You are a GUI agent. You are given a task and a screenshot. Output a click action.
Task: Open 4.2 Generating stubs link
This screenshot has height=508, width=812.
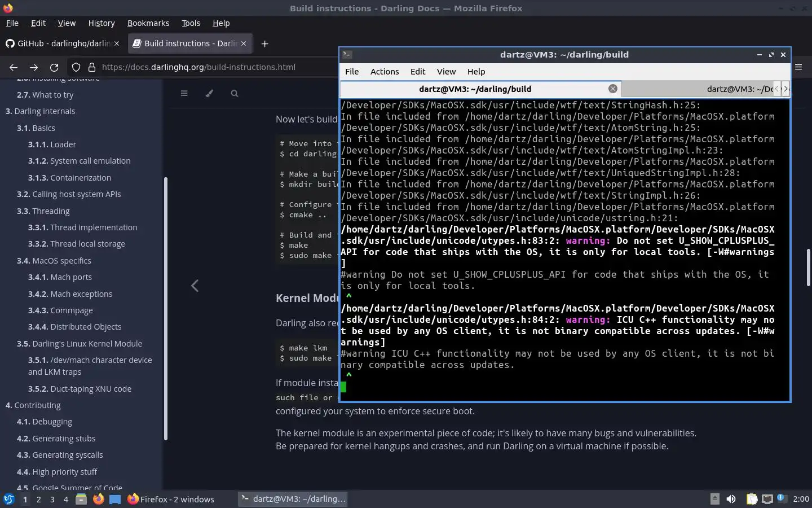click(x=56, y=439)
